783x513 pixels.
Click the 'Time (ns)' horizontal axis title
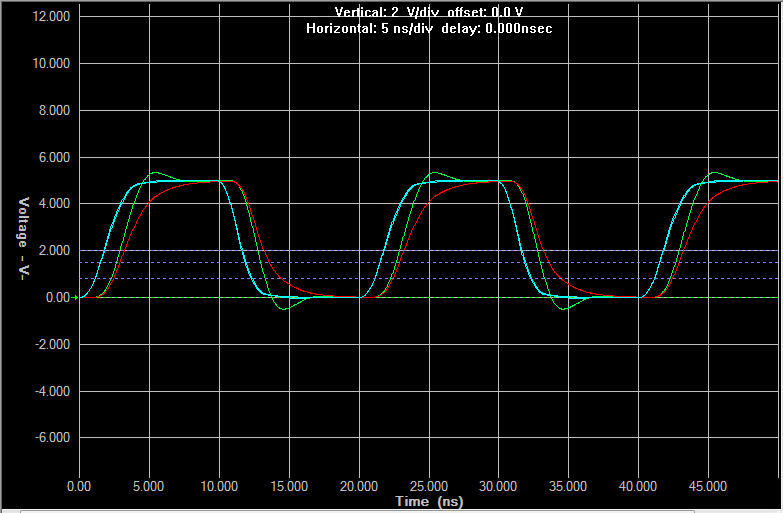(429, 501)
